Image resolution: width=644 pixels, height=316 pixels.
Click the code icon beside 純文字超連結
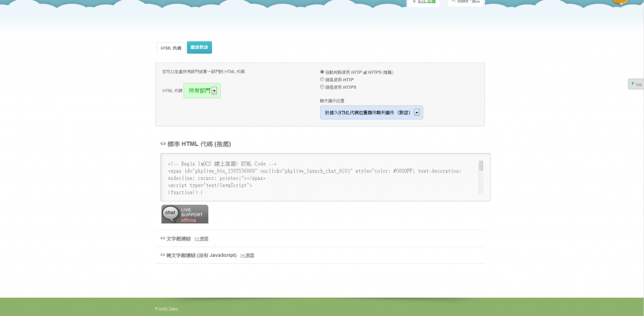click(x=163, y=255)
